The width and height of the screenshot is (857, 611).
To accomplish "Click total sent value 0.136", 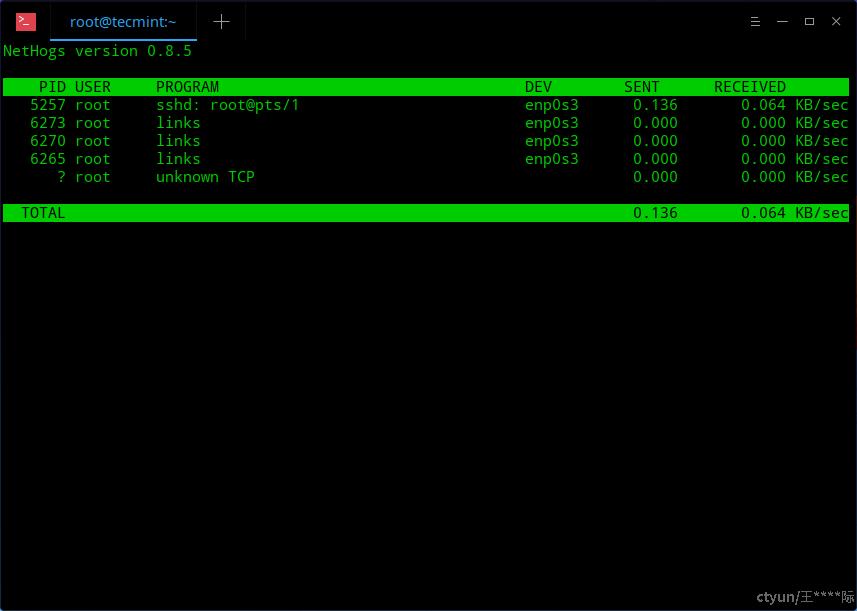I will coord(655,213).
